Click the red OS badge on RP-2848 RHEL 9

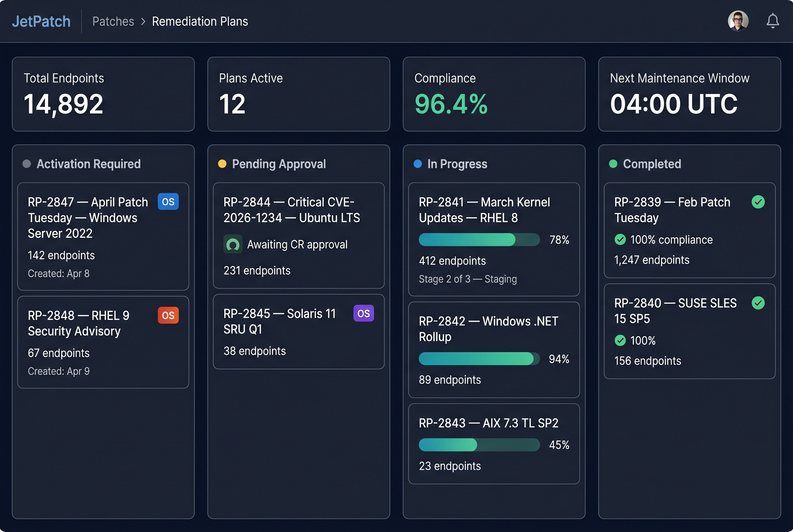168,315
